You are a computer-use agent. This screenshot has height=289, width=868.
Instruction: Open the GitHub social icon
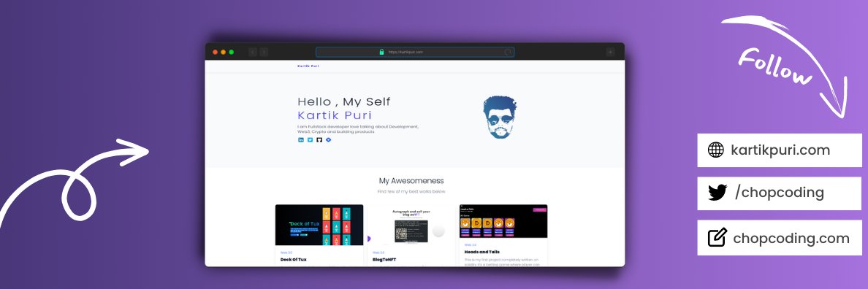(x=319, y=140)
